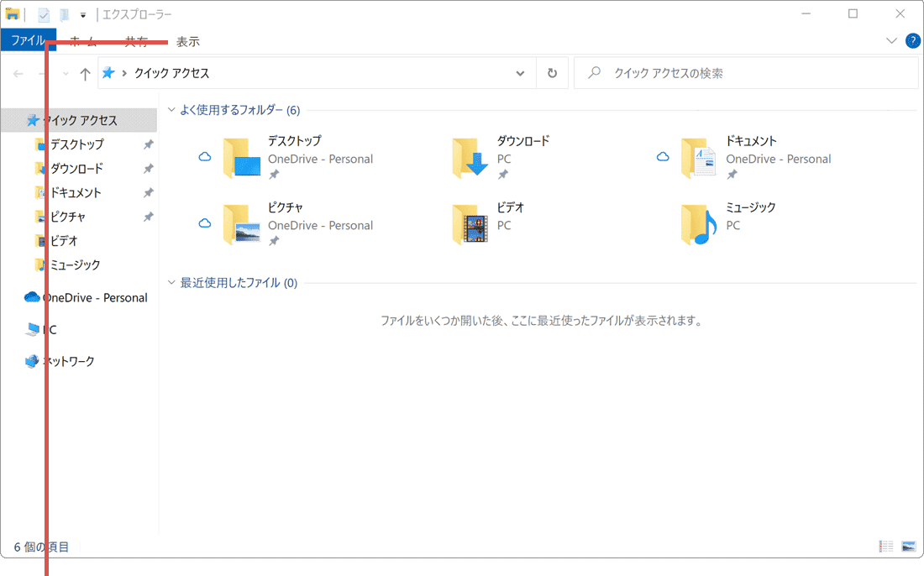This screenshot has width=924, height=576.
Task: Click the refresh icon next to the address bar
Action: (552, 73)
